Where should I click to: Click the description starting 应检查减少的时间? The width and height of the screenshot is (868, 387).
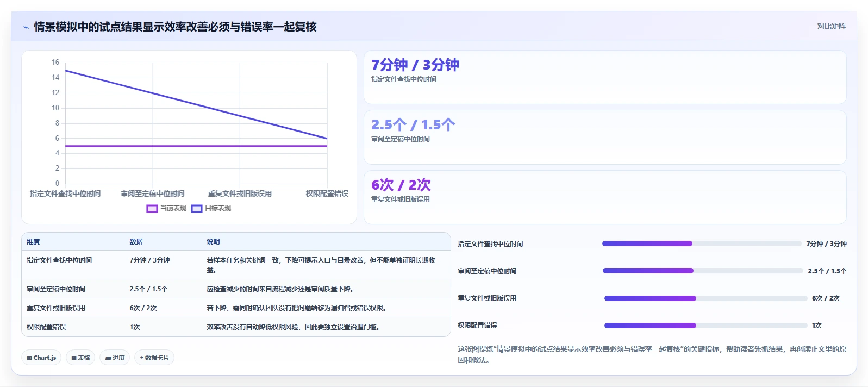pyautogui.click(x=280, y=289)
